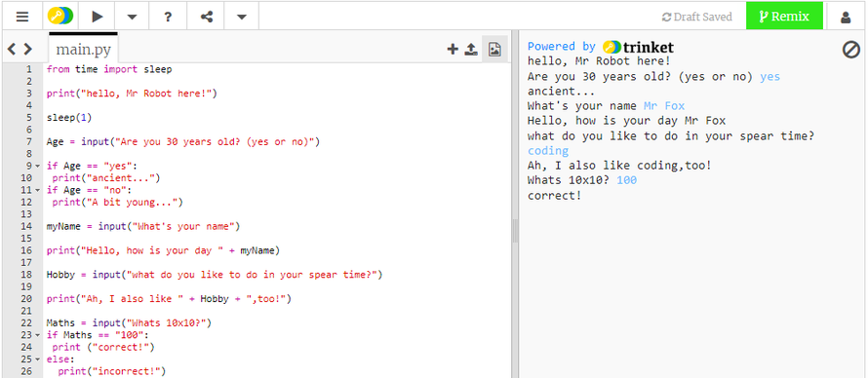This screenshot has height=378, width=868.
Task: Select the main.py tab
Action: 84,50
